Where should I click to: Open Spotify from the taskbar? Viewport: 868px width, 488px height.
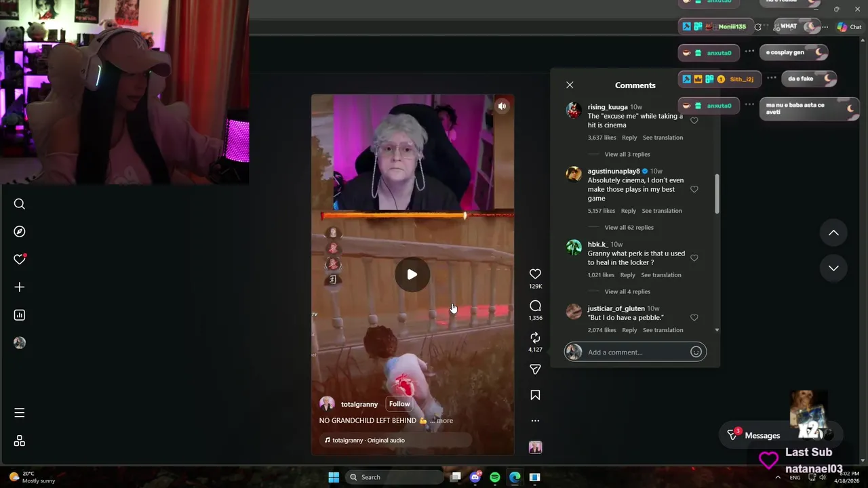pyautogui.click(x=495, y=477)
